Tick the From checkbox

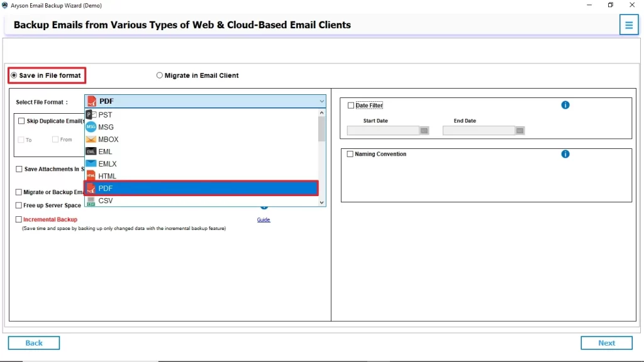[55, 140]
